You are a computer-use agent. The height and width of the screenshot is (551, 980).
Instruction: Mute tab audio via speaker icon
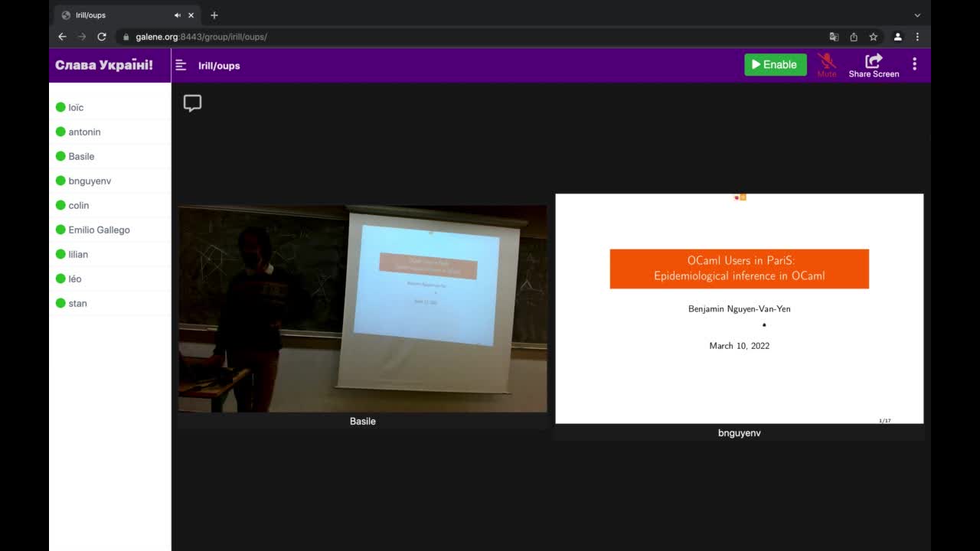(178, 15)
